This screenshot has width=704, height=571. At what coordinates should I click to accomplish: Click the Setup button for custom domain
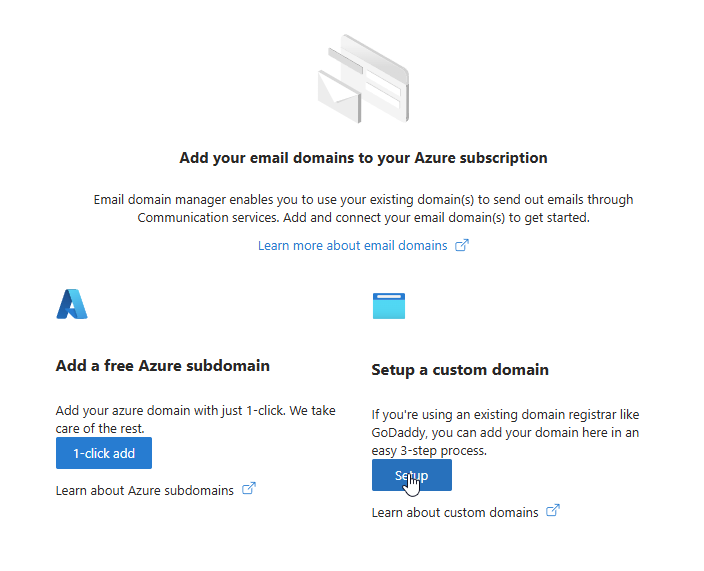(x=412, y=475)
